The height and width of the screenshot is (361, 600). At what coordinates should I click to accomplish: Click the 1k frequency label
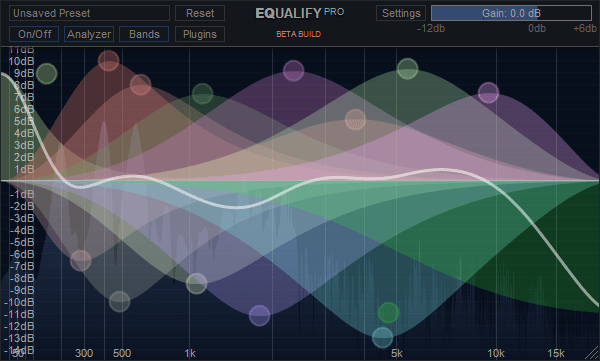coord(190,353)
